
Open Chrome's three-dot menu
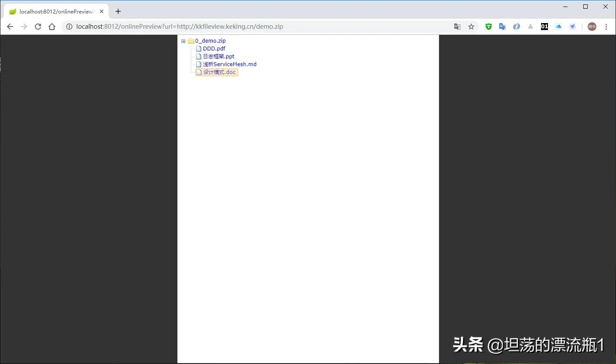(606, 27)
